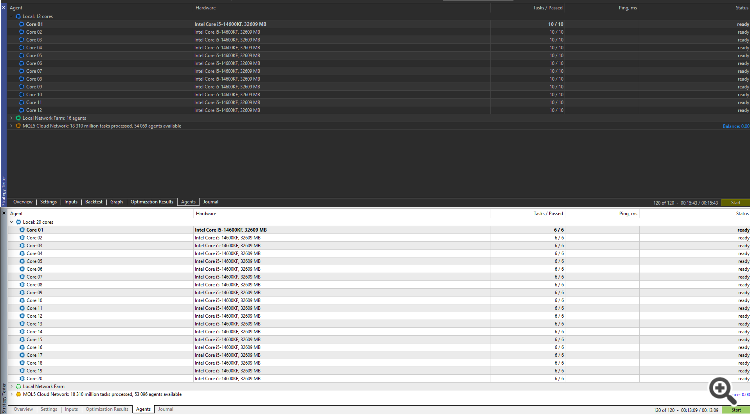Expand MQL5 Cloud Network in light panel
Viewport: 750px width, 417px height.
point(12,395)
